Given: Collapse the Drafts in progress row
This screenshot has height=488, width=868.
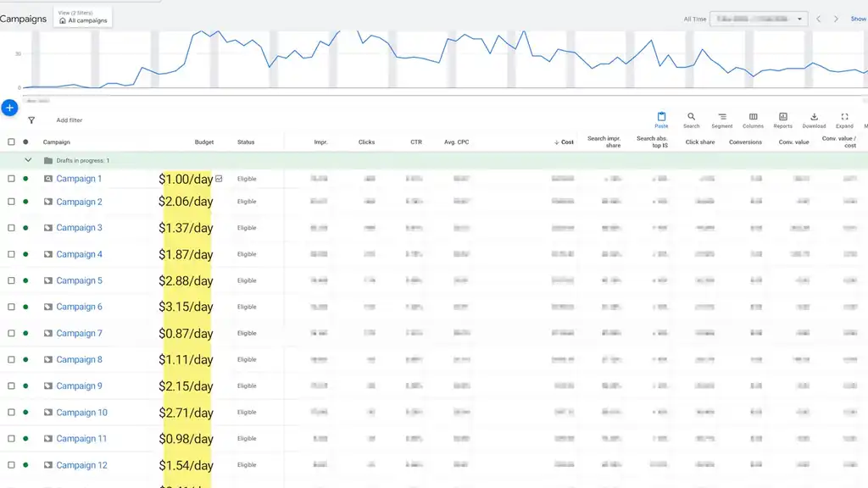Looking at the screenshot, I should [28, 160].
